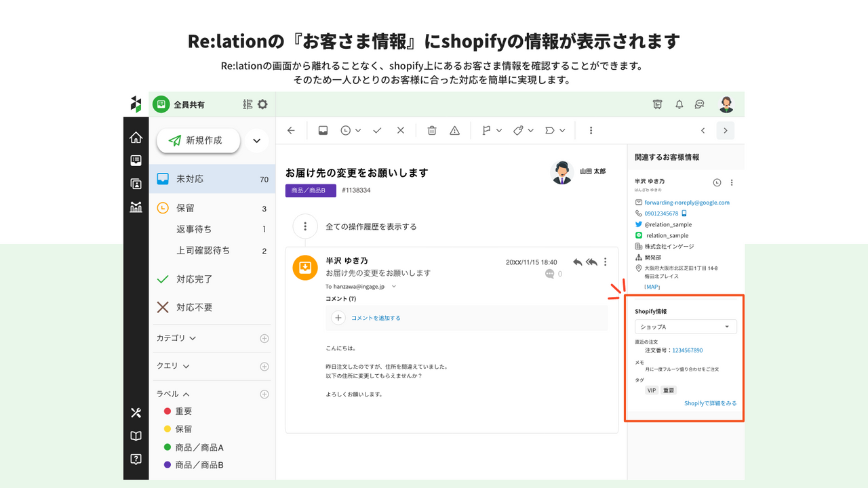Open the analytics chart sidebar icon

tap(136, 207)
